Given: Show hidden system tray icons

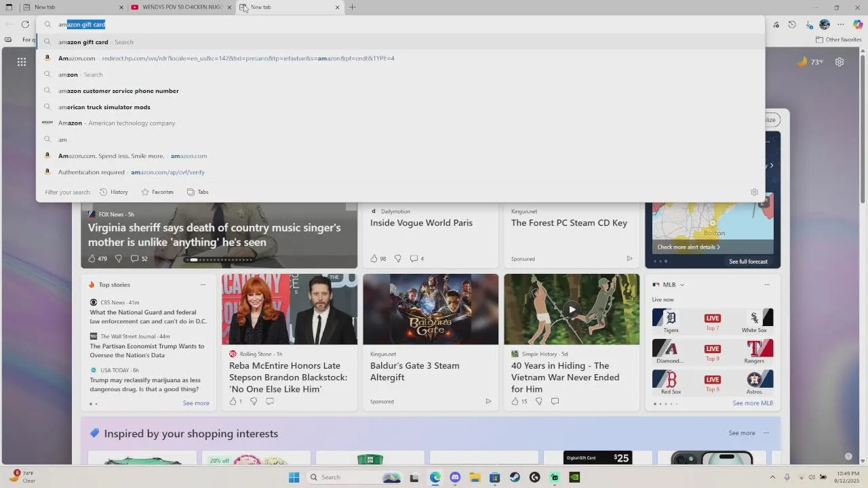Looking at the screenshot, I should tap(773, 477).
